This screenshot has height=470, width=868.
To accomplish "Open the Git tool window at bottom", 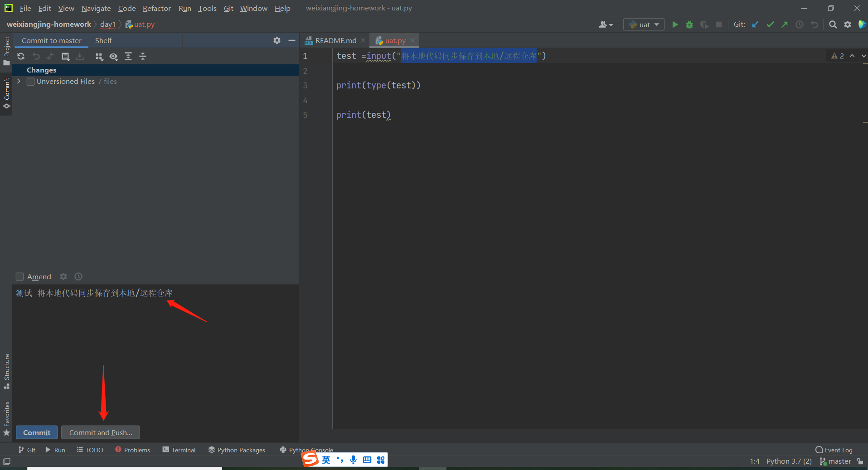I will pyautogui.click(x=27, y=450).
